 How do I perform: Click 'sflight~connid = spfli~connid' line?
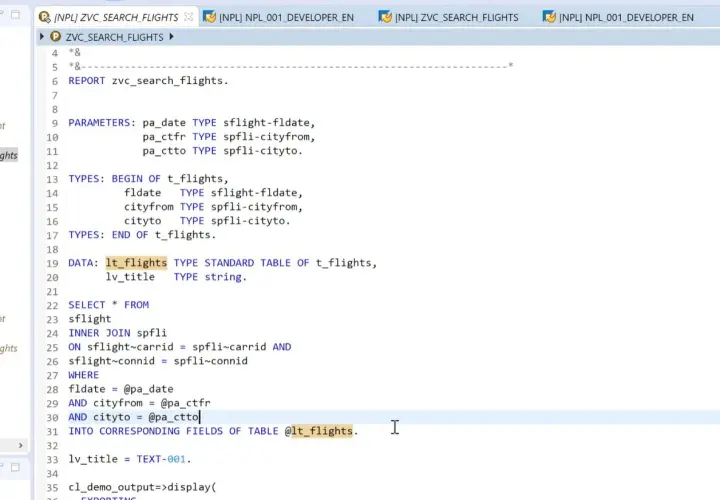coord(158,361)
